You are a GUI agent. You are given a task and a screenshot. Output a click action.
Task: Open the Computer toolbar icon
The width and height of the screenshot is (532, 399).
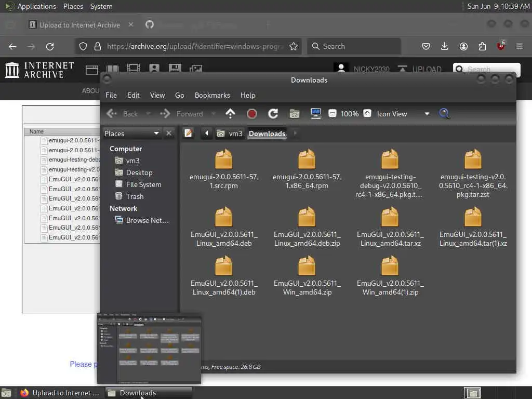coord(316,114)
